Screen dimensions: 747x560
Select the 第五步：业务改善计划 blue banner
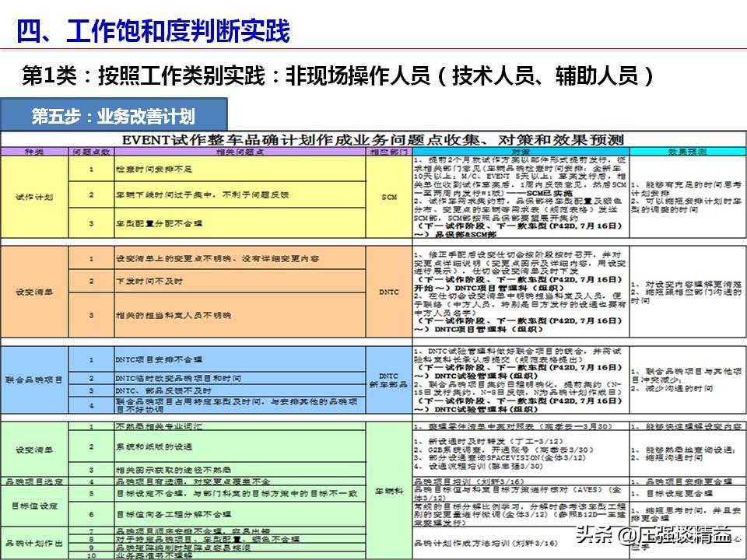pyautogui.click(x=114, y=117)
